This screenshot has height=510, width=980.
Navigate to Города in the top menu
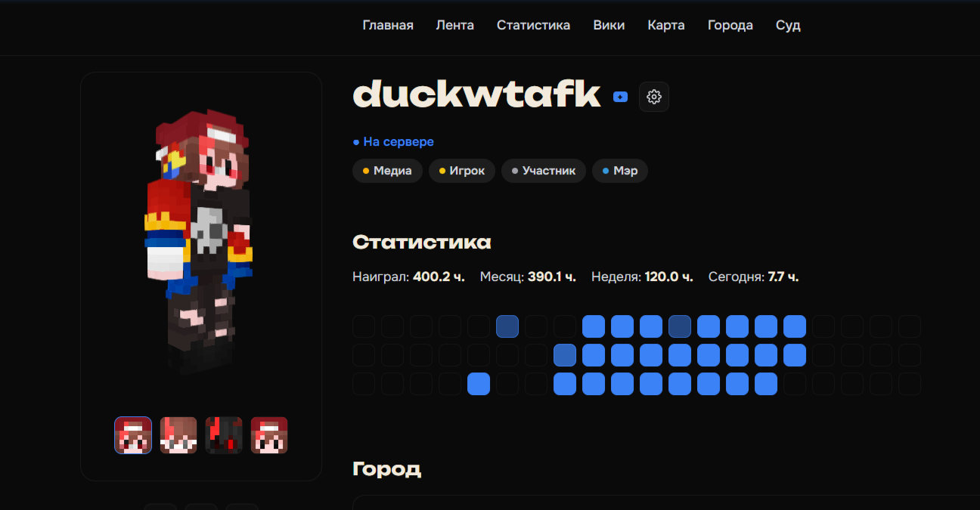tap(730, 25)
